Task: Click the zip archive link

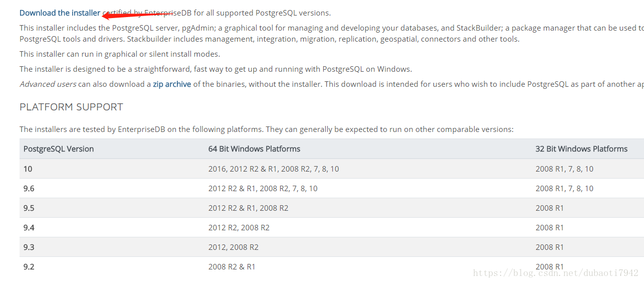Action: [172, 84]
